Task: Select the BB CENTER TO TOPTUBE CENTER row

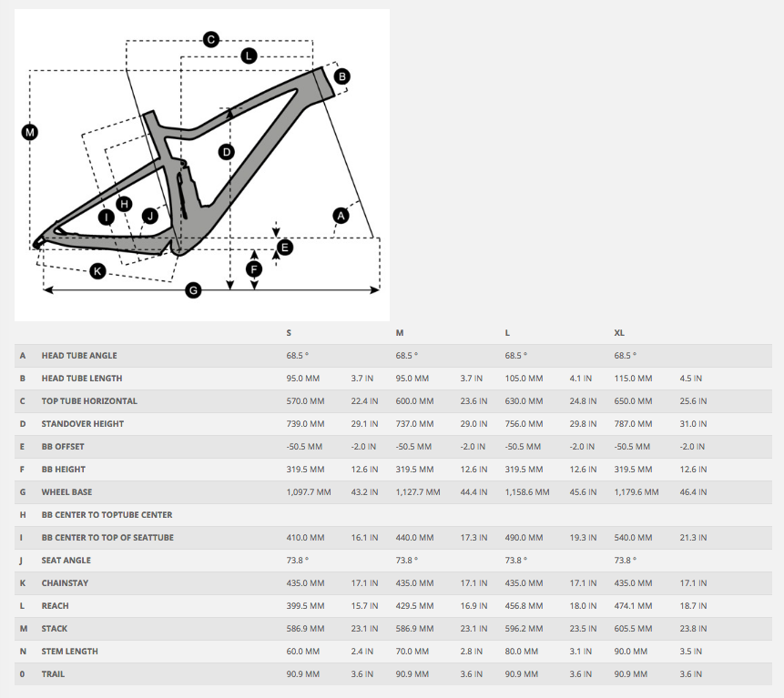Action: [x=107, y=515]
